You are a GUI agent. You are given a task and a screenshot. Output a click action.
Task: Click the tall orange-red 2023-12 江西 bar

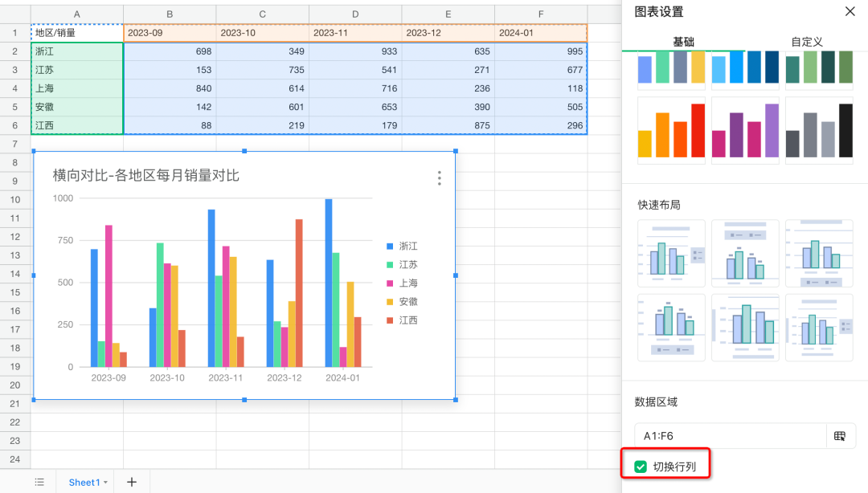pos(299,293)
